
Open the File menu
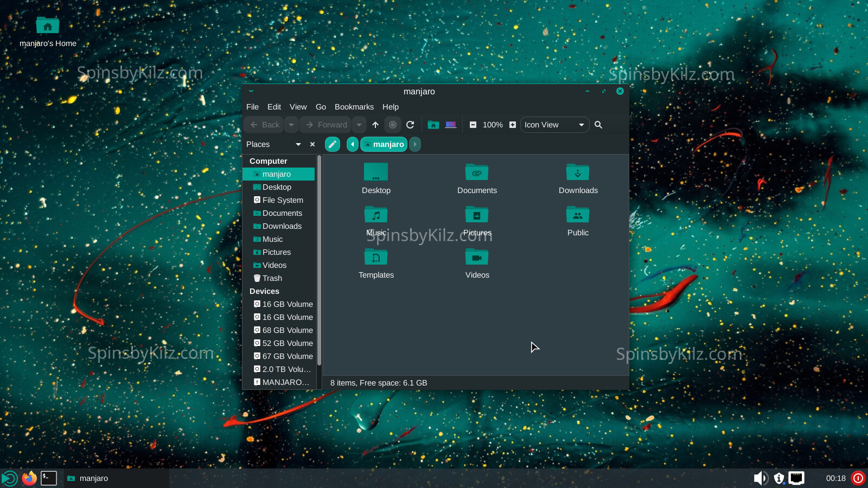click(252, 107)
